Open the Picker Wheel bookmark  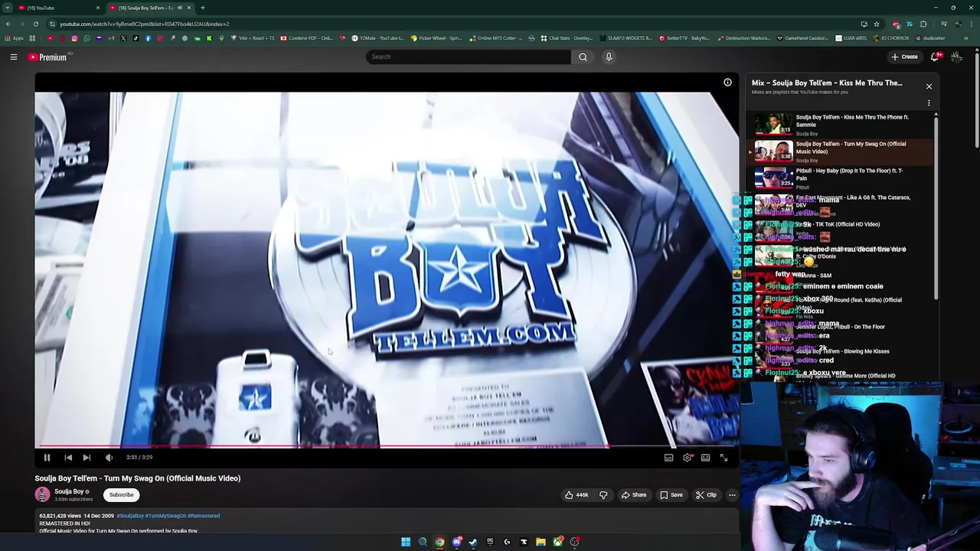(436, 38)
